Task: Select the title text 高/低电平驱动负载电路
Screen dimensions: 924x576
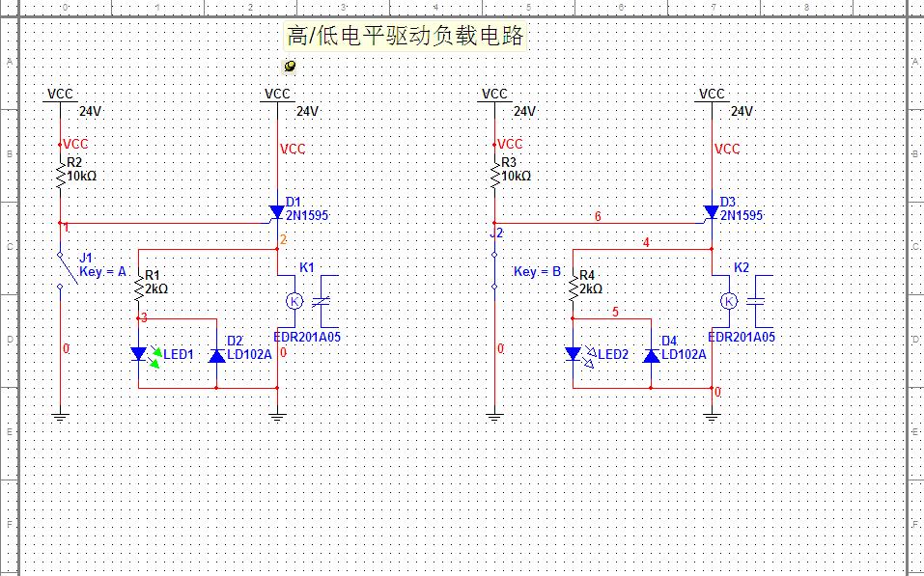Action: (x=405, y=37)
